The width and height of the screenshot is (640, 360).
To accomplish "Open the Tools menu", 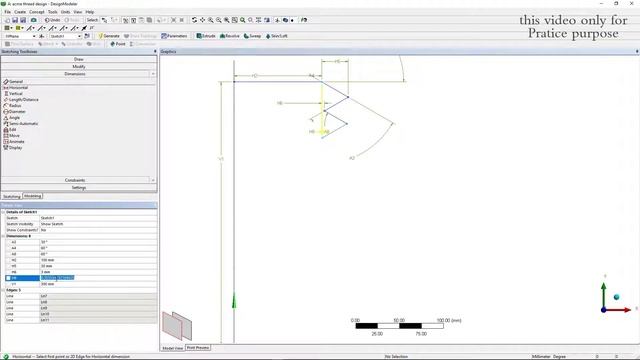I will click(x=53, y=12).
